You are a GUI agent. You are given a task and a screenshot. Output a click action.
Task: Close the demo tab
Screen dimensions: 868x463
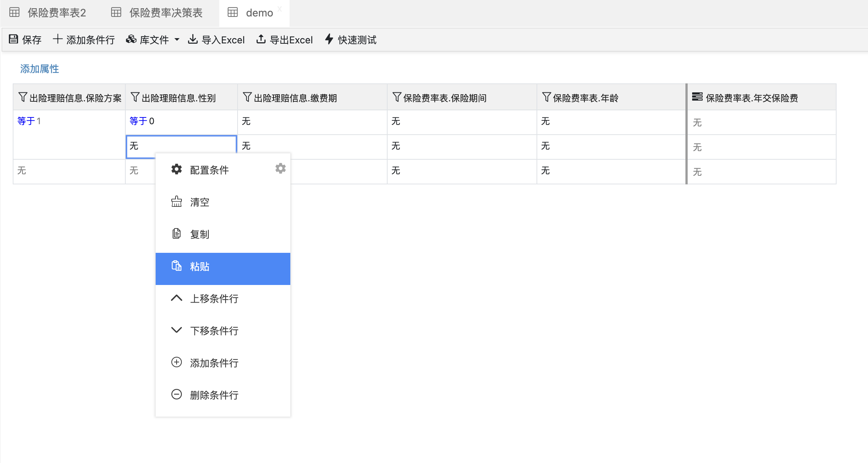279,9
